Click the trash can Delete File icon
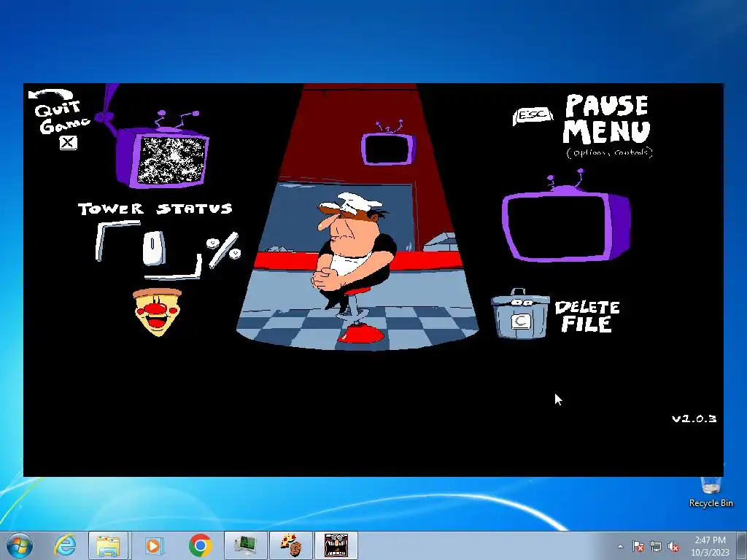Viewport: 747px width, 560px height. (520, 314)
